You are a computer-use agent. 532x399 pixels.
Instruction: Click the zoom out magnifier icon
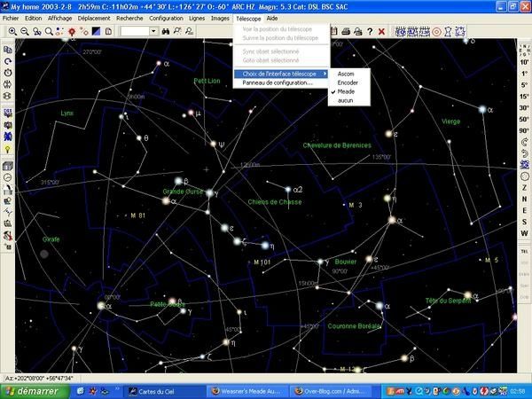pyautogui.click(x=25, y=32)
